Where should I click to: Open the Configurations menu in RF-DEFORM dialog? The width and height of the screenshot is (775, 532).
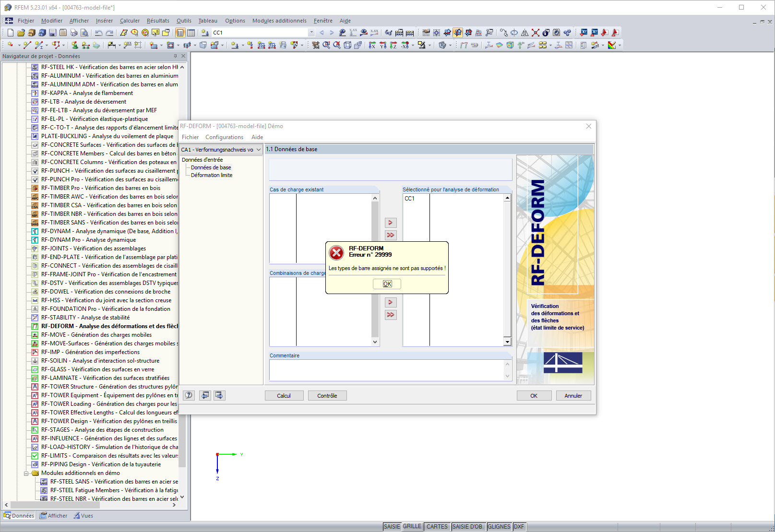[x=225, y=137]
